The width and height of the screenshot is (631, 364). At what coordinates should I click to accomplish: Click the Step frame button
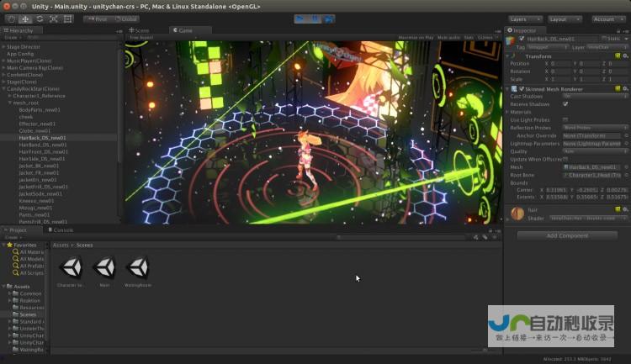(328, 18)
